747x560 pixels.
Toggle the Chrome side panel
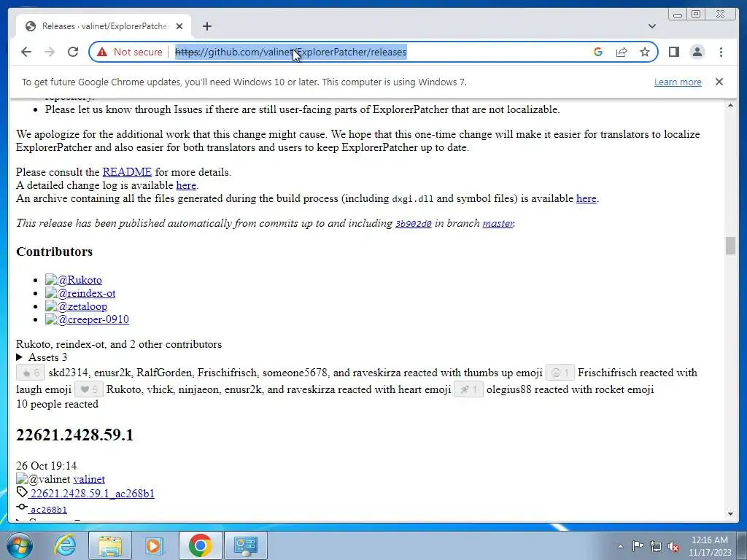click(x=673, y=52)
